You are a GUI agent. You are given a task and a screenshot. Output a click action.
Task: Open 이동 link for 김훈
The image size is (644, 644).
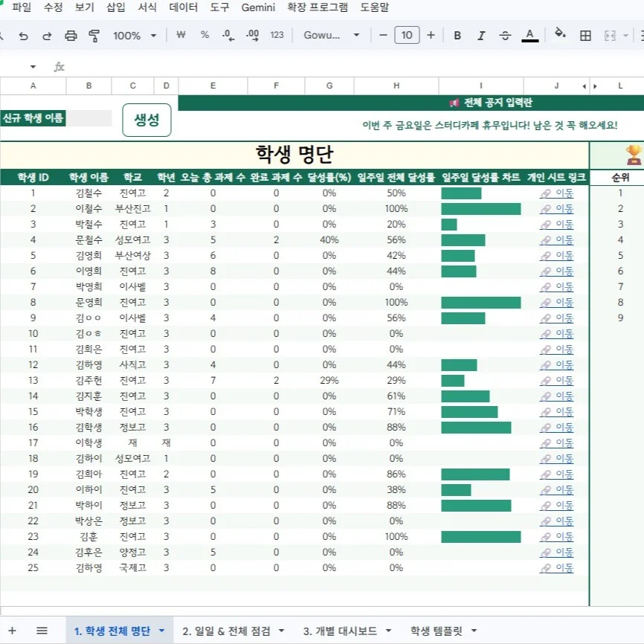[557, 536]
